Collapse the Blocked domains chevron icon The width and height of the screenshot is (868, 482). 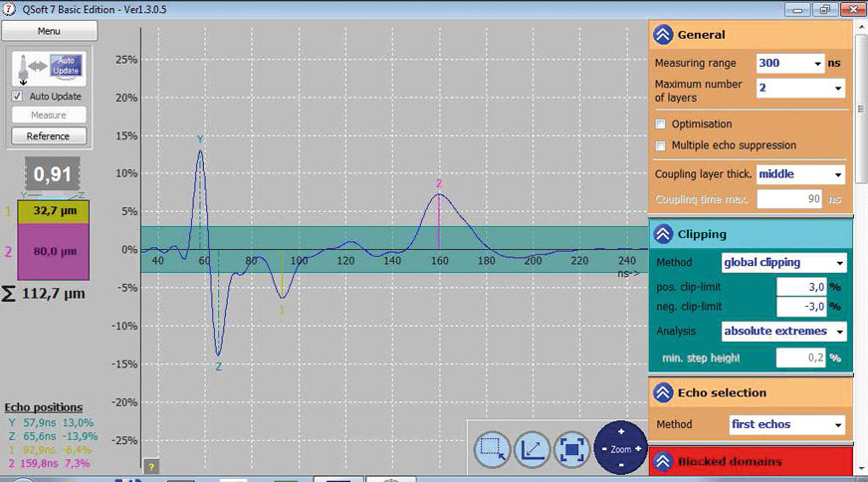point(664,462)
